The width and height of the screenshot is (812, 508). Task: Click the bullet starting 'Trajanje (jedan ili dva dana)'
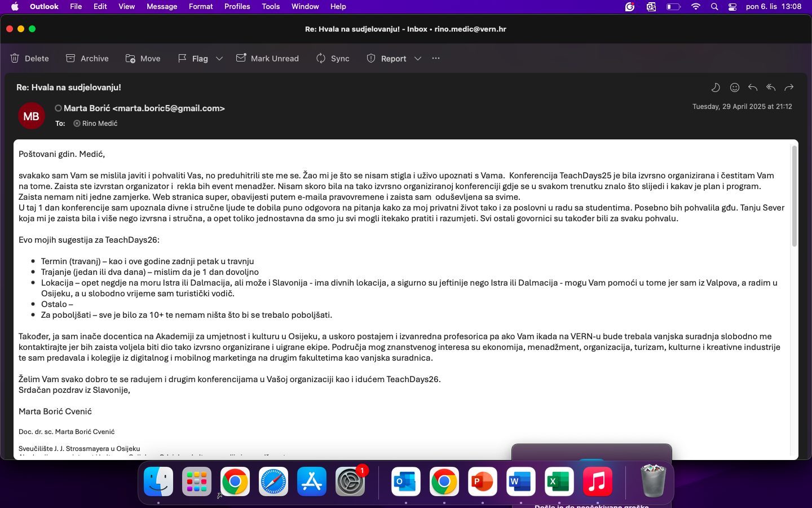point(150,272)
